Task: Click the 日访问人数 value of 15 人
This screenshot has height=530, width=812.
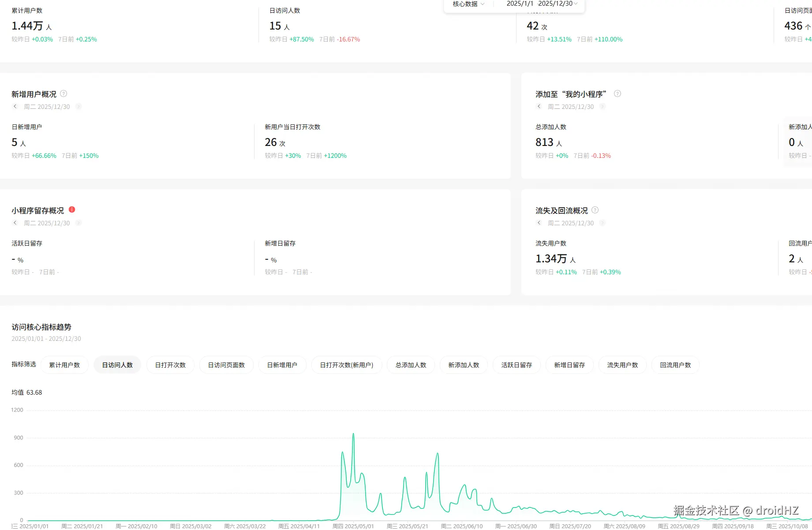Action: point(280,26)
